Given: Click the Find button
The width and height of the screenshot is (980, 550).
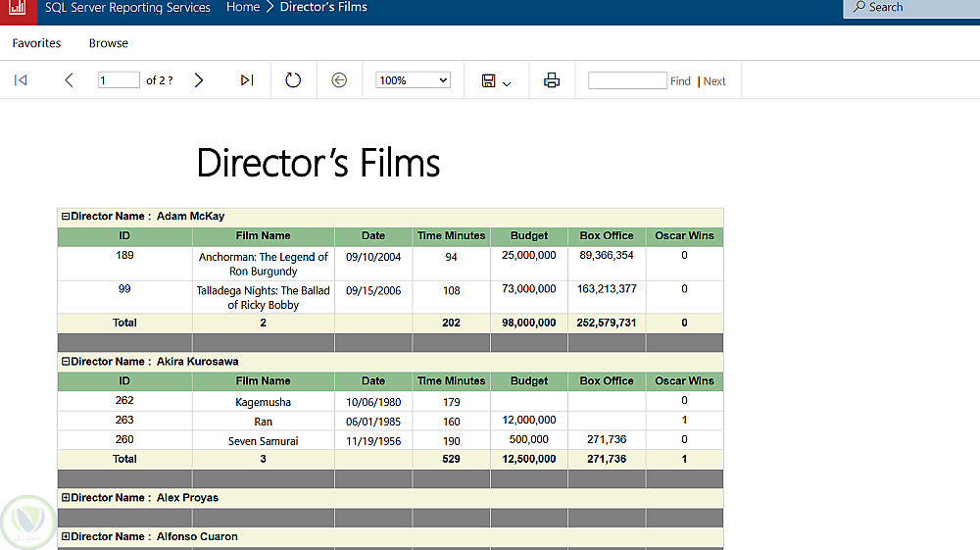Looking at the screenshot, I should coord(680,81).
